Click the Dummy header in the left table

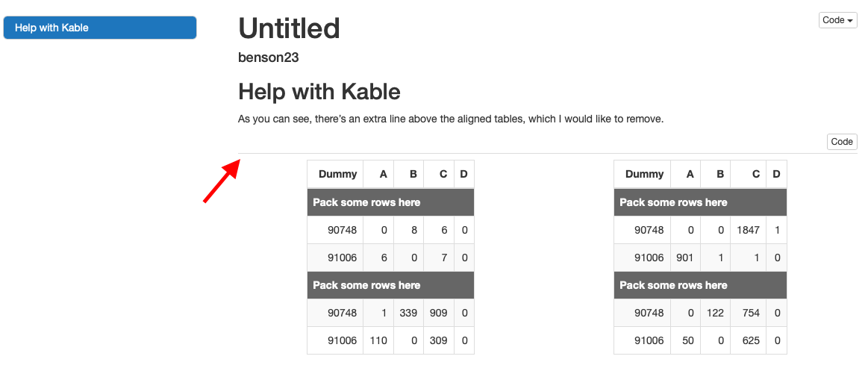pyautogui.click(x=337, y=174)
